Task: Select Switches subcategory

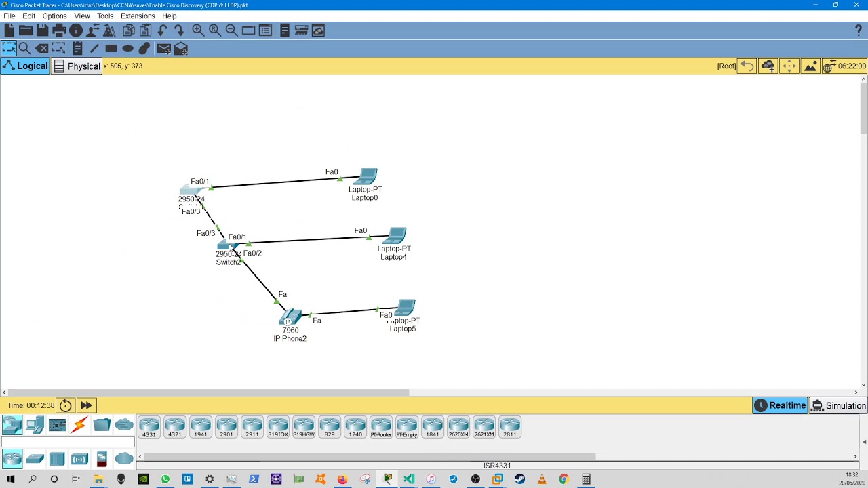Action: 35,459
